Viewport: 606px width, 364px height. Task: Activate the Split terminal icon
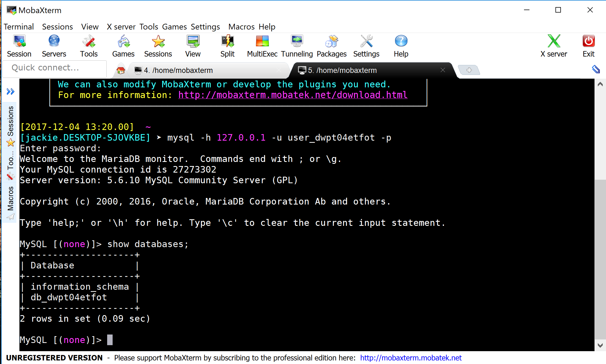tap(227, 46)
